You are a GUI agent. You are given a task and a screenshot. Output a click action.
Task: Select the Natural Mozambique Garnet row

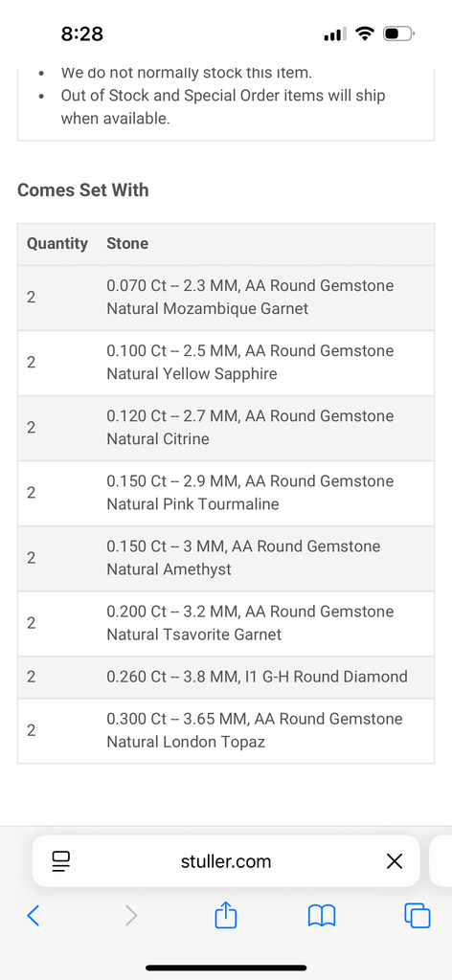226,298
